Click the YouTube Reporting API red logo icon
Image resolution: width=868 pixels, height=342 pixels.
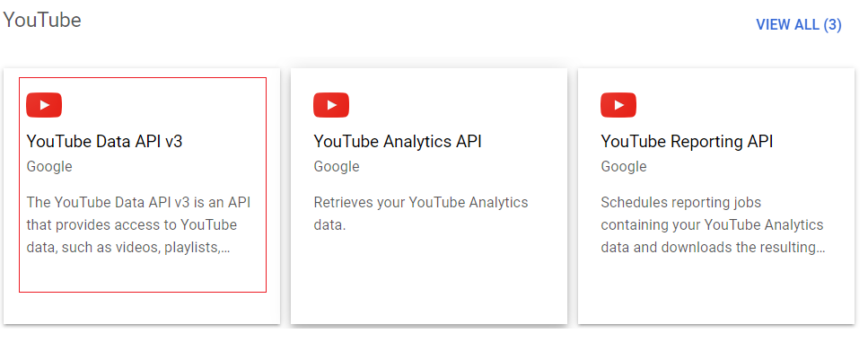[x=618, y=105]
